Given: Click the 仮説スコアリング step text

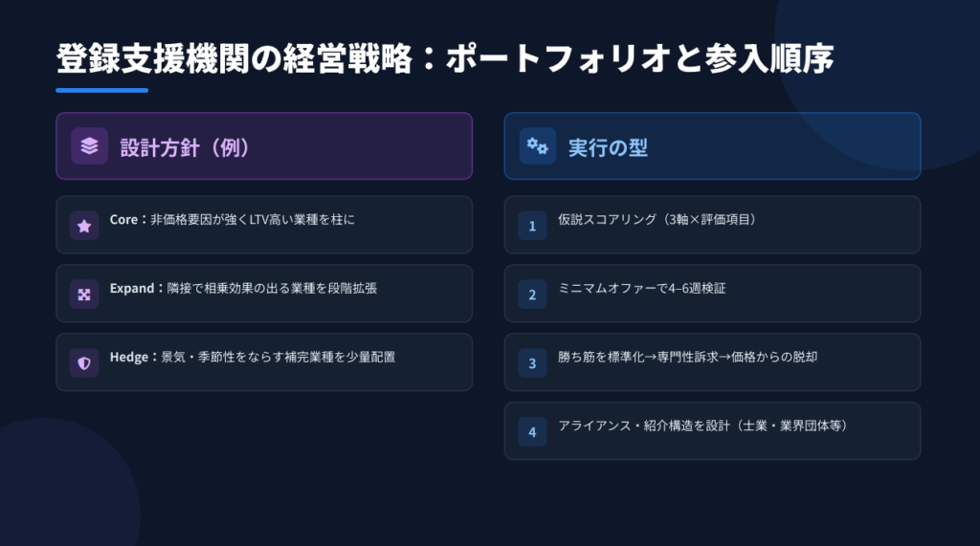Looking at the screenshot, I should [x=657, y=220].
